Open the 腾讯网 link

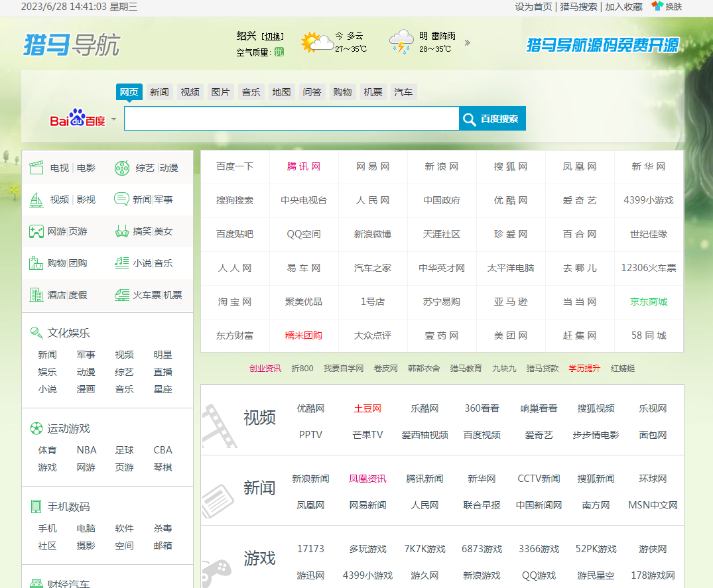pyautogui.click(x=303, y=166)
